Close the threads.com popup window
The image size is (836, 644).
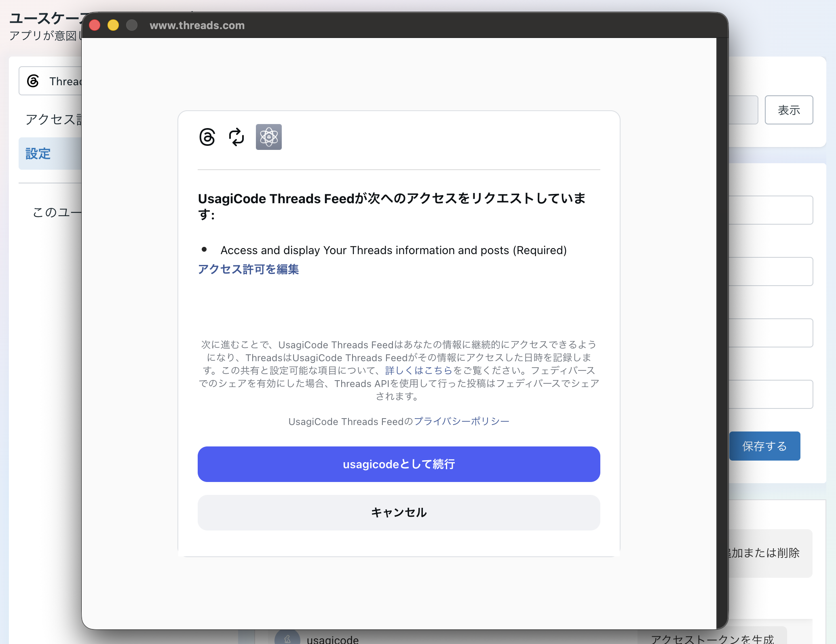click(x=95, y=25)
